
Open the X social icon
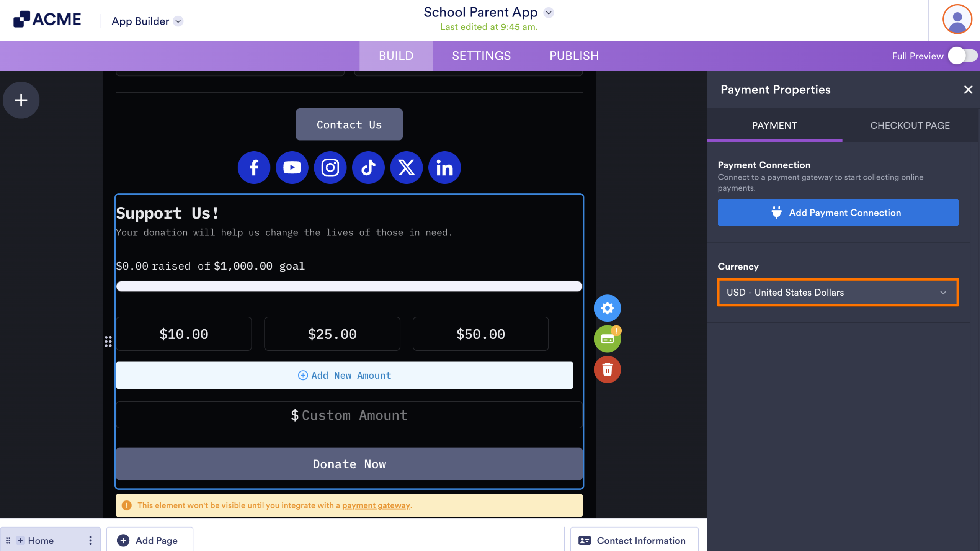point(406,168)
